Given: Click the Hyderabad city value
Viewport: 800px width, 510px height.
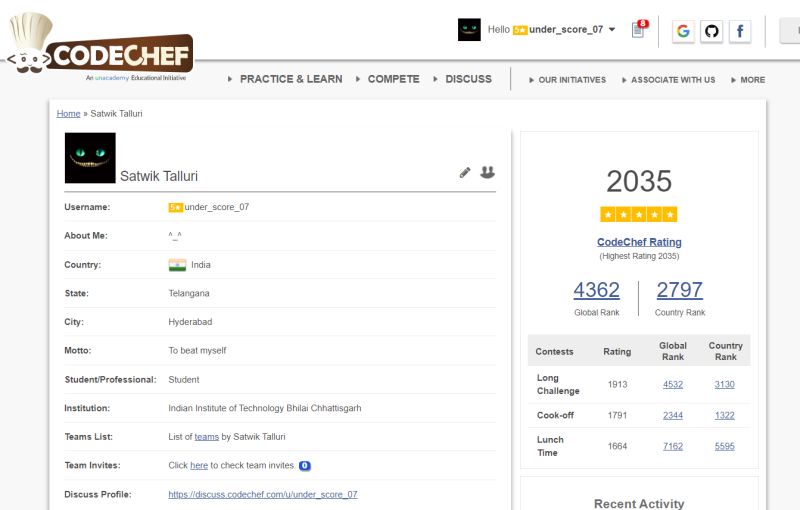Looking at the screenshot, I should 190,322.
